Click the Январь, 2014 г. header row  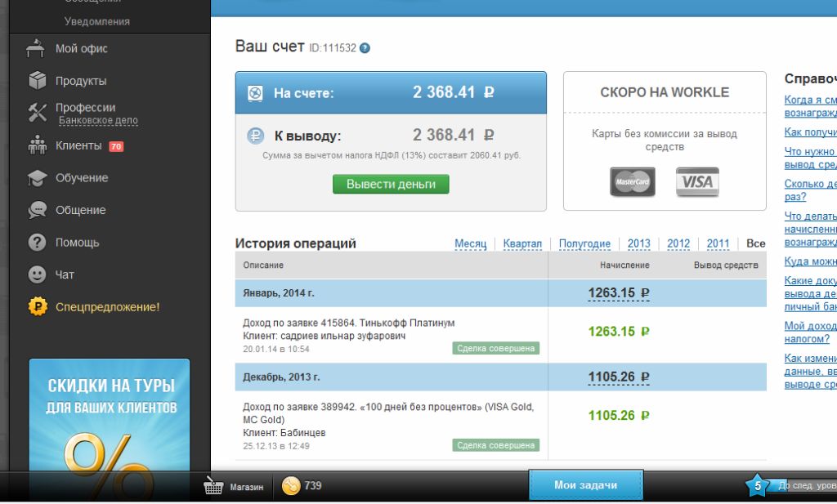coord(501,293)
